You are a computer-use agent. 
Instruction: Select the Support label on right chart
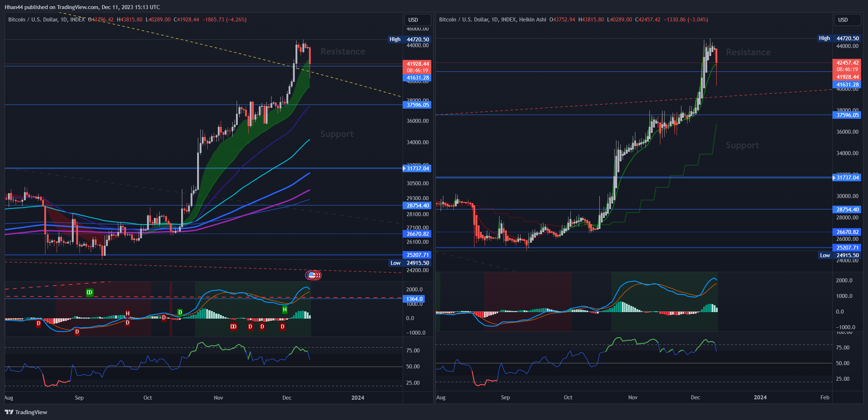coord(742,145)
